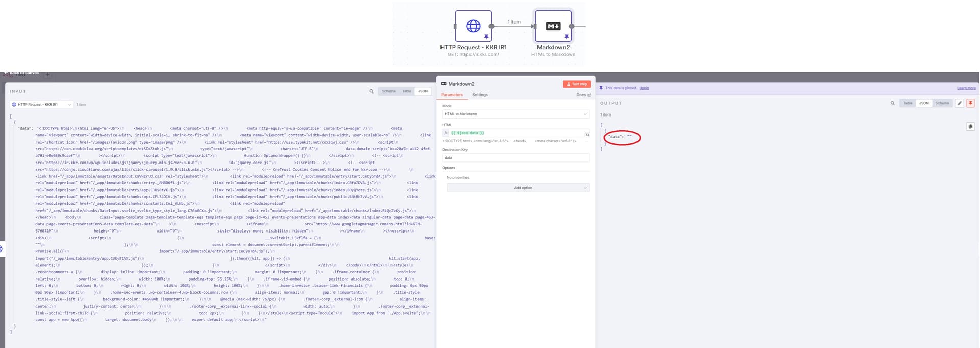Click the Test step button

pos(577,84)
